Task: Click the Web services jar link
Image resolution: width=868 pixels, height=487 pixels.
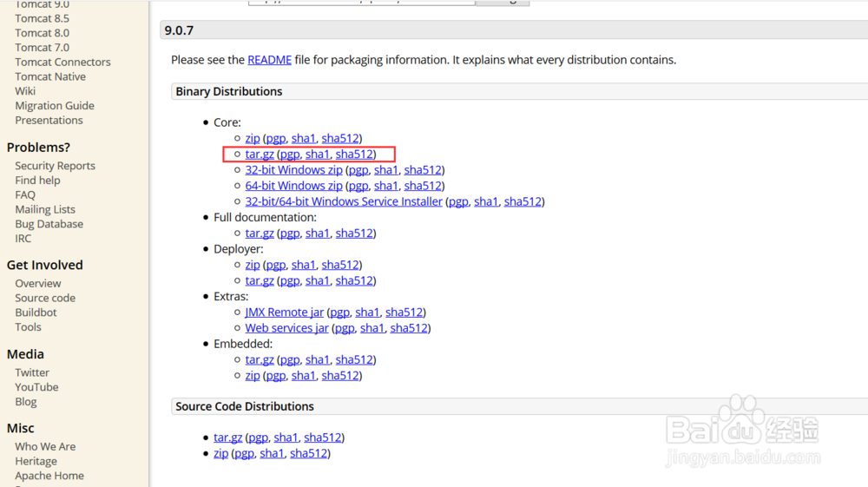Action: pyautogui.click(x=286, y=328)
